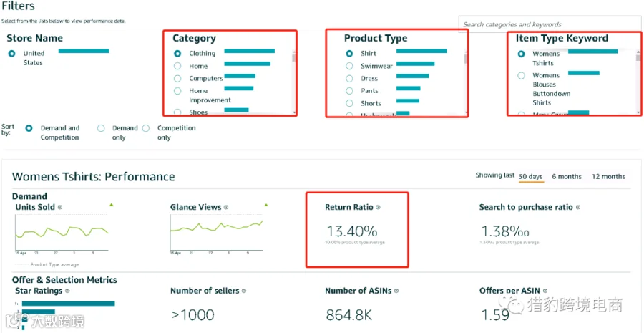Click the Product Type list scroll down arrow

click(466, 112)
